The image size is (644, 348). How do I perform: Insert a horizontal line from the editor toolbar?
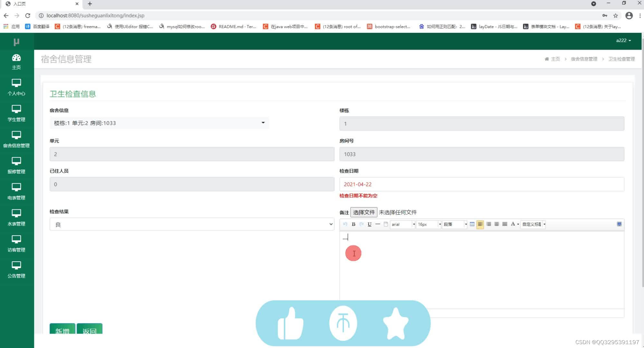378,224
